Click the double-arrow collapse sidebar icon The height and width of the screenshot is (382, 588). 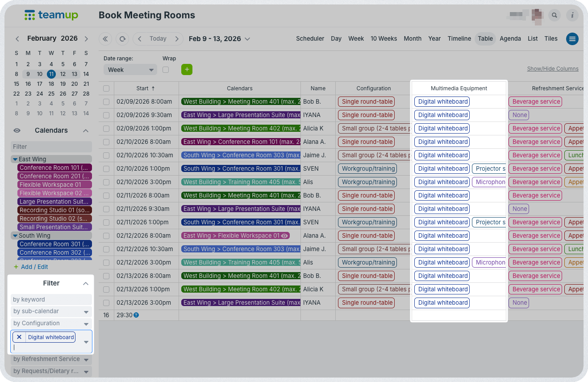105,39
